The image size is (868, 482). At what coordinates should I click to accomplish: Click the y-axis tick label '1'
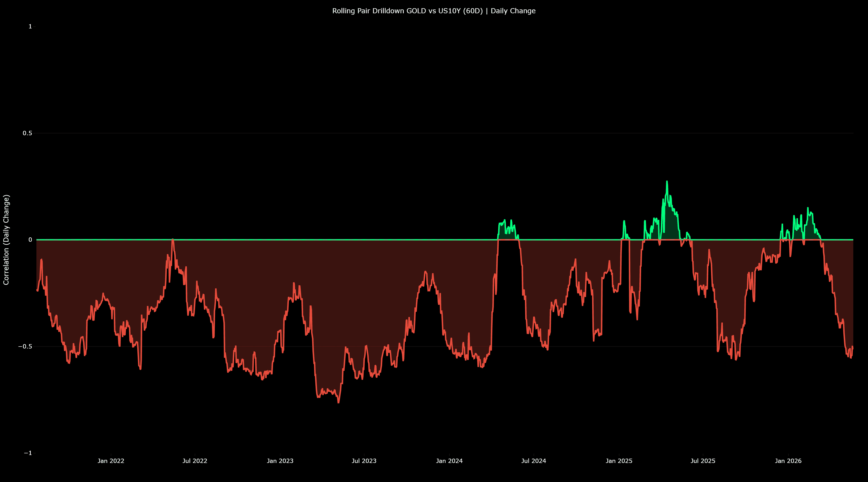click(x=30, y=26)
